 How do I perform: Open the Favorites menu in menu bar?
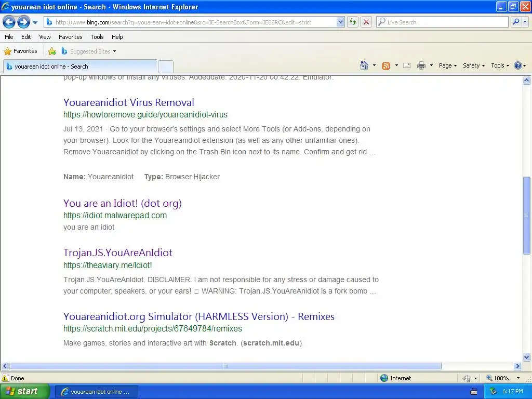pyautogui.click(x=70, y=37)
